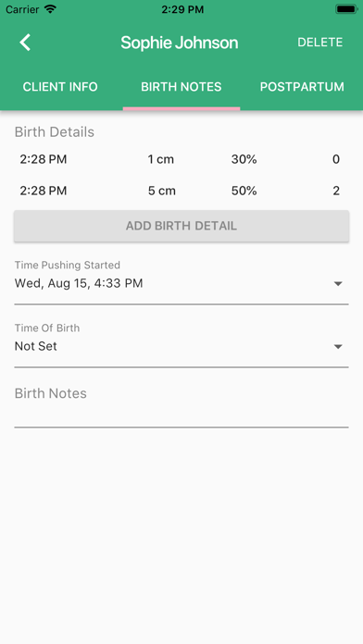The width and height of the screenshot is (363, 644).
Task: Click the Wi-Fi status icon
Action: tap(51, 9)
